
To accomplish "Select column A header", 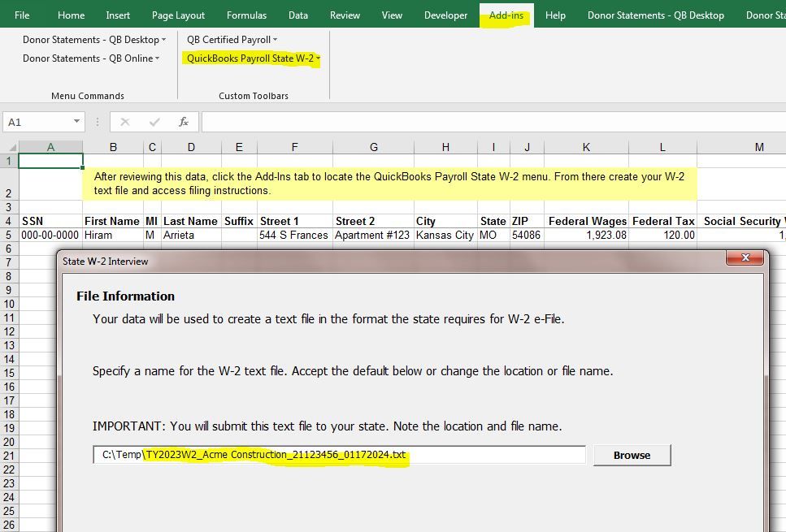I will (x=50, y=147).
